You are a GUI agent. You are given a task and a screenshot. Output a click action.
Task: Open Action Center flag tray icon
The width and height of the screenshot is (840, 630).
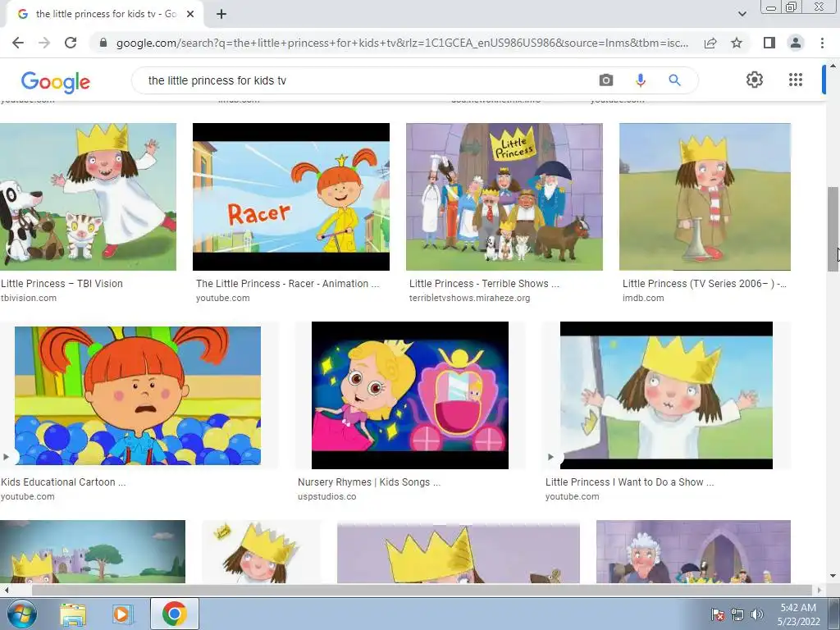tap(717, 614)
